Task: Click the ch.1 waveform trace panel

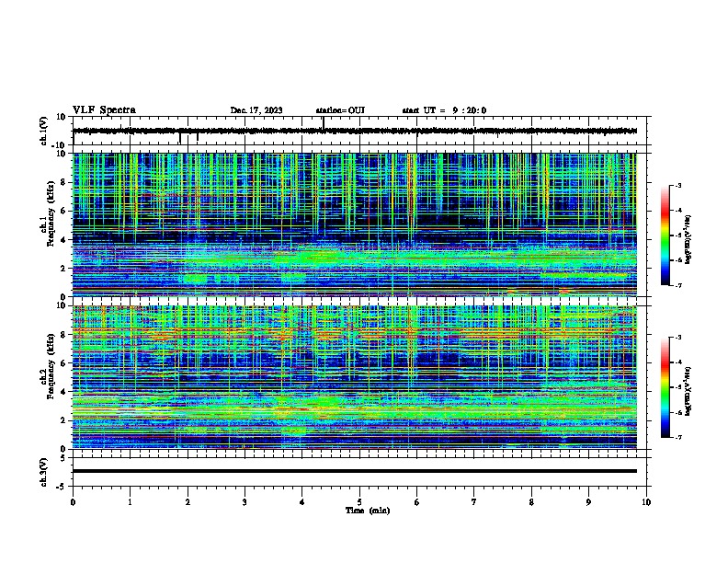Action: pos(359,131)
